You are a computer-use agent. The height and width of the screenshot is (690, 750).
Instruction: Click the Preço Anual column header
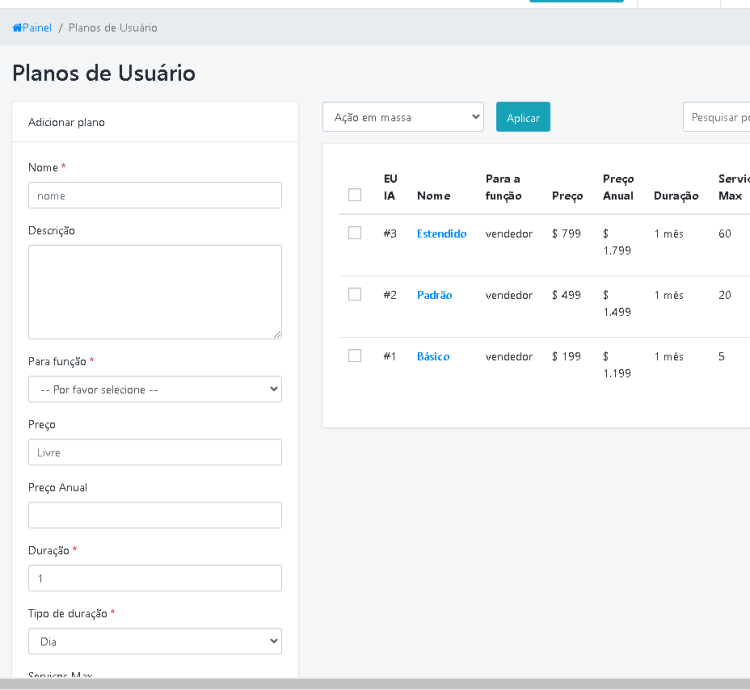coord(618,187)
